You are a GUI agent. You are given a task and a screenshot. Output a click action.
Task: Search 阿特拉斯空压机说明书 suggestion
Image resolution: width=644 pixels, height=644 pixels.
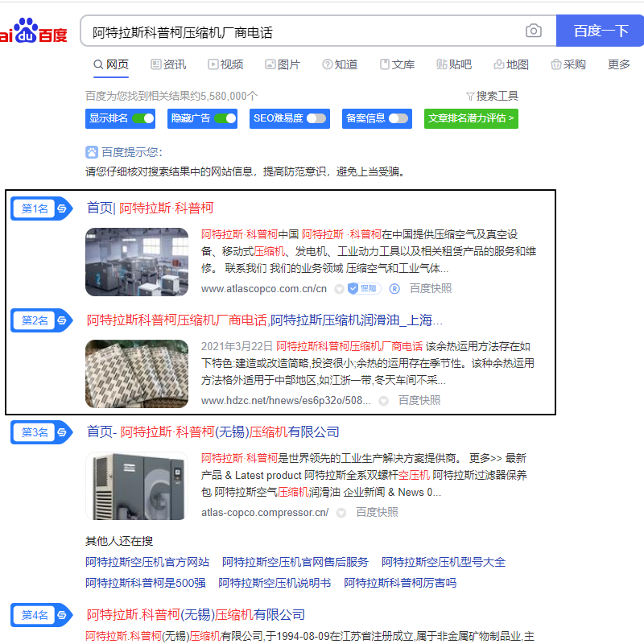coord(275,583)
